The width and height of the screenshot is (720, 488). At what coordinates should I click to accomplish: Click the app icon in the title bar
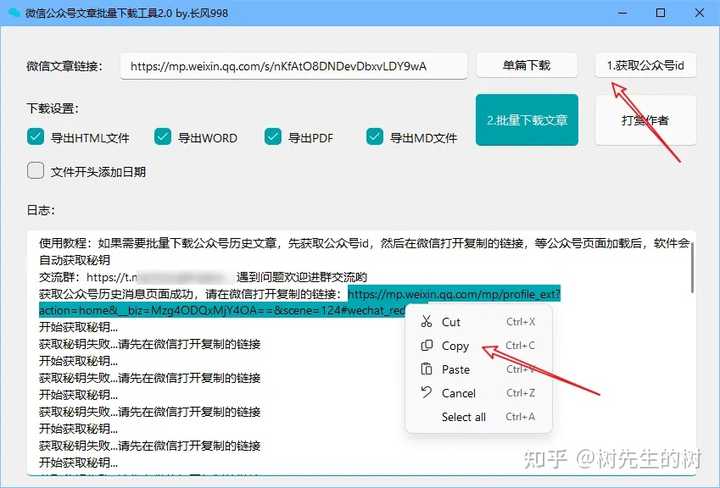(14, 12)
